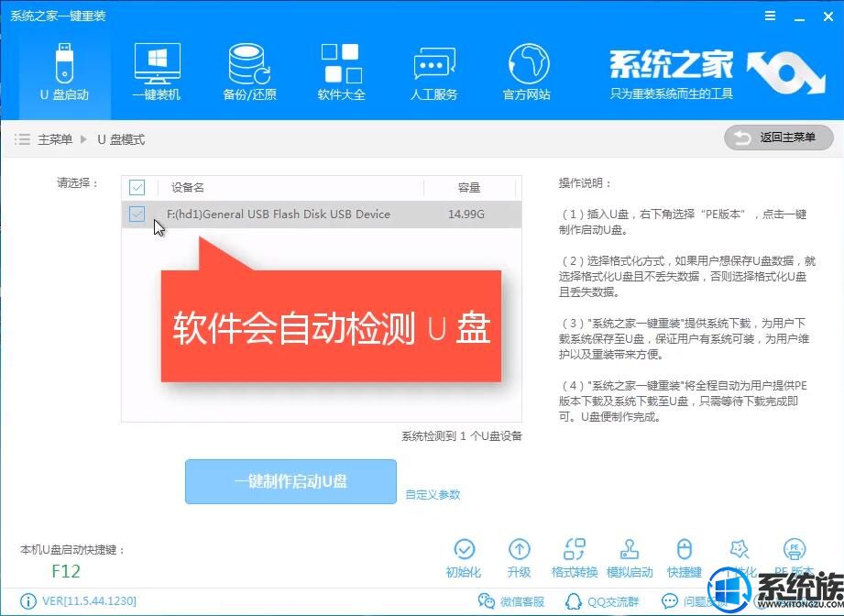Click the 容量 column header
Screen dimensions: 844x616
(469, 187)
